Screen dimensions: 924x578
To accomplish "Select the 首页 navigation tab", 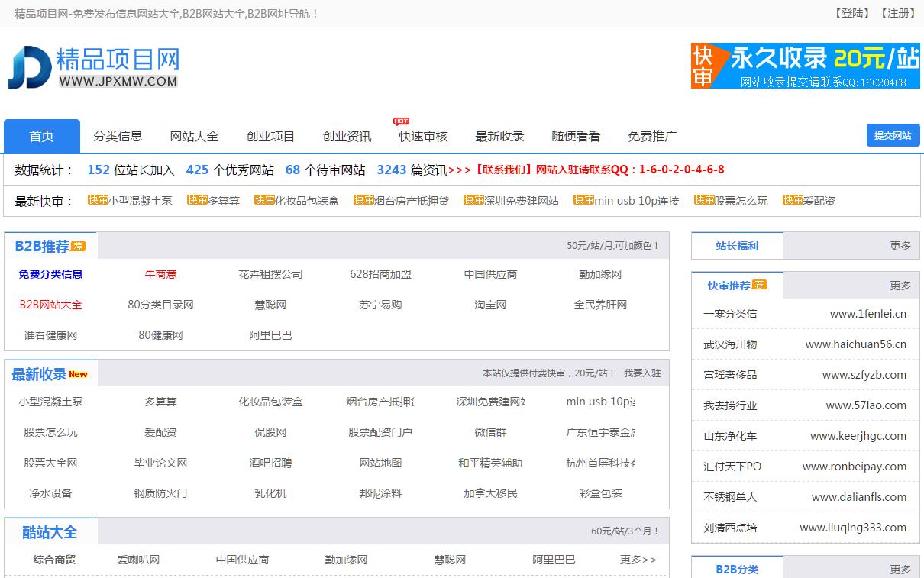I will pos(42,136).
